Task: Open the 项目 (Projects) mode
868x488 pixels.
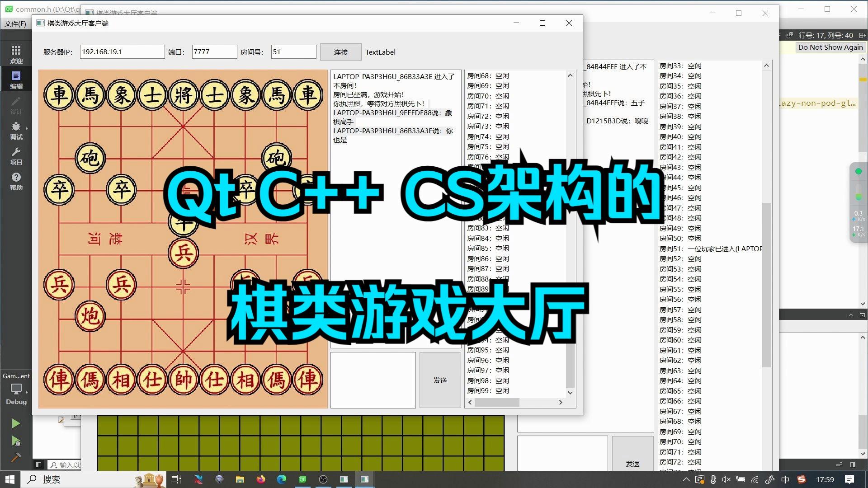Action: tap(16, 155)
